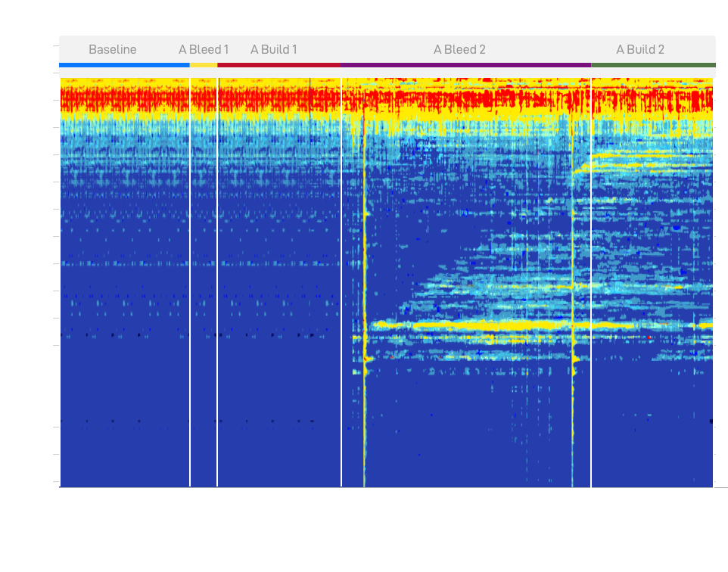Click the yellow A Bleed 1 color bar

click(204, 65)
